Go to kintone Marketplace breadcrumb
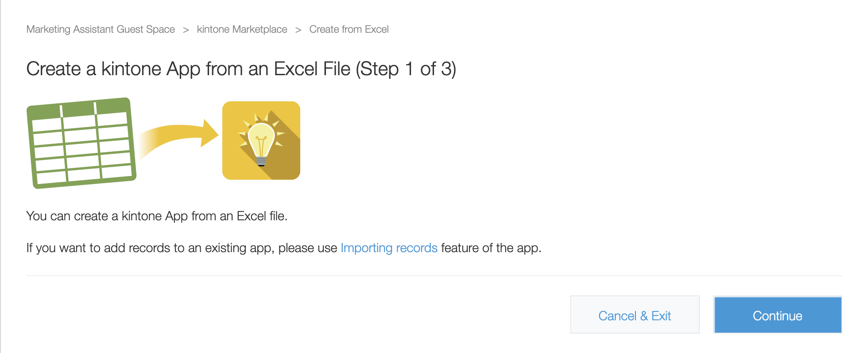Screen dimensions: 868x353 pos(242,29)
